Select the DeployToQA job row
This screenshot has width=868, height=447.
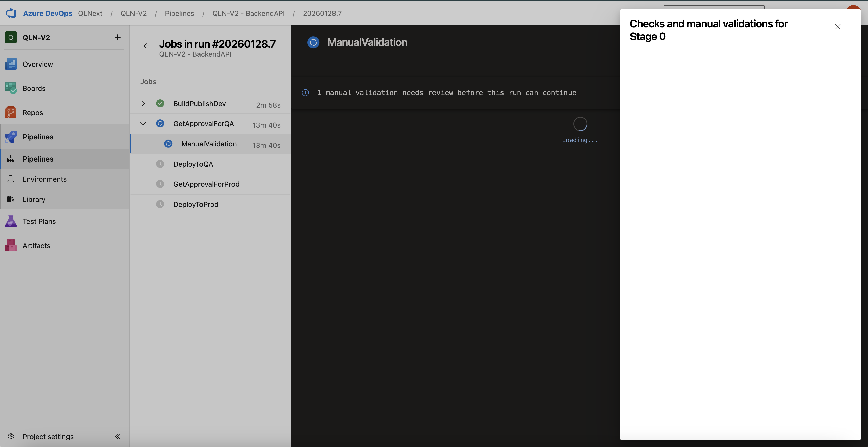pos(211,164)
